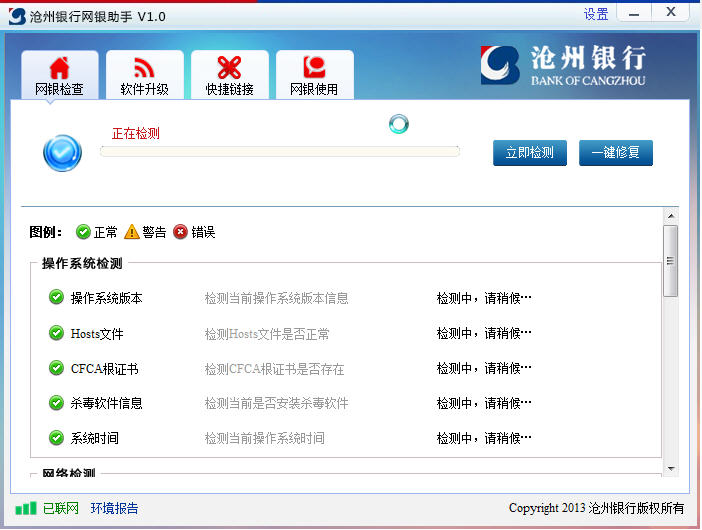702x530 pixels.
Task: Open the 环境报告 link
Action: pyautogui.click(x=115, y=508)
